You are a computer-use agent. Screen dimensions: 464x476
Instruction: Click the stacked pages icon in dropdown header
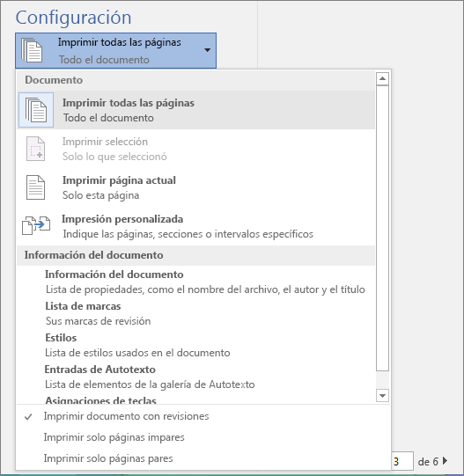point(32,50)
